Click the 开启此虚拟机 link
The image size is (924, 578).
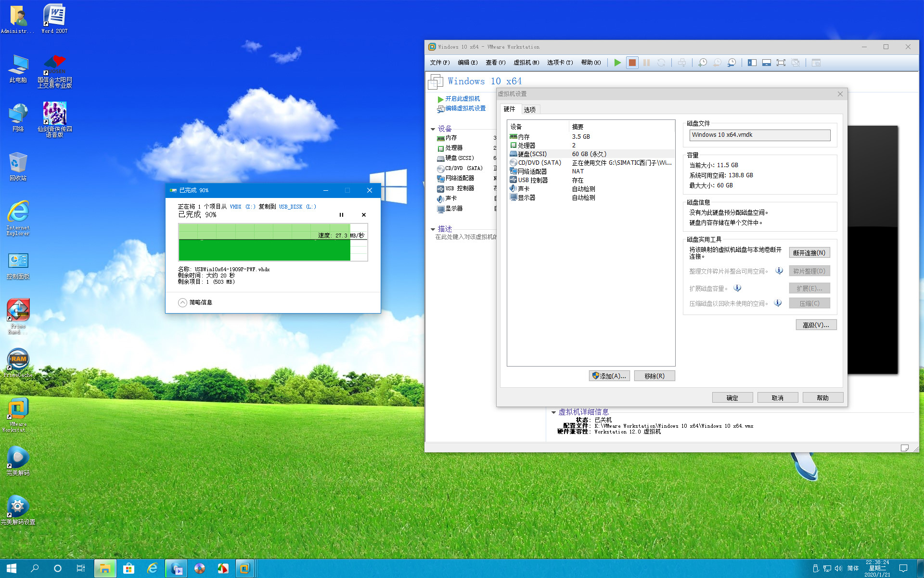(x=462, y=99)
